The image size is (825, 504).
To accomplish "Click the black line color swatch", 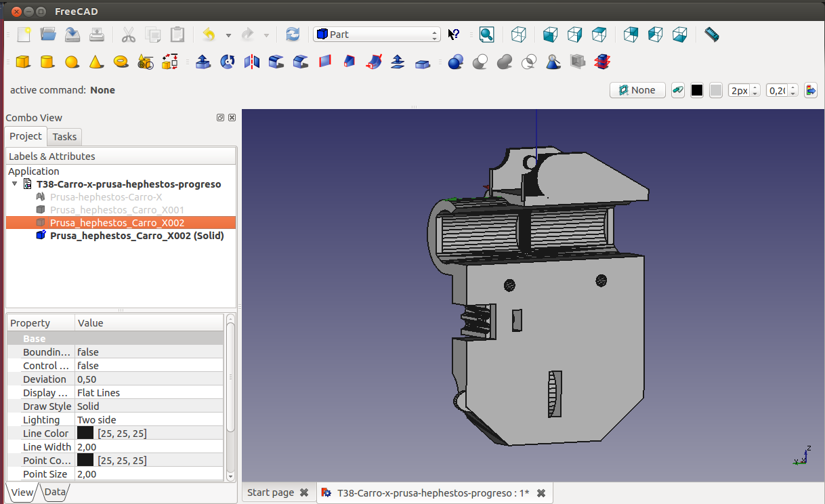I will [697, 90].
